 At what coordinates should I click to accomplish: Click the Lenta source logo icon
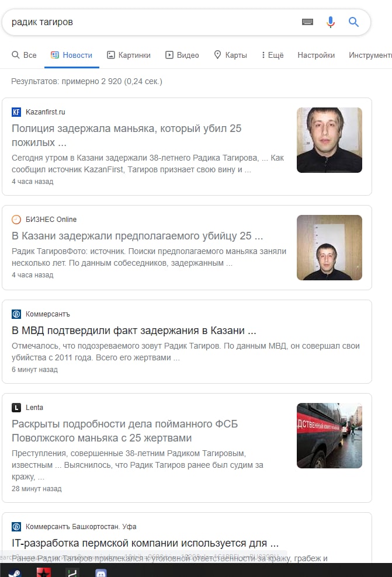tap(16, 408)
